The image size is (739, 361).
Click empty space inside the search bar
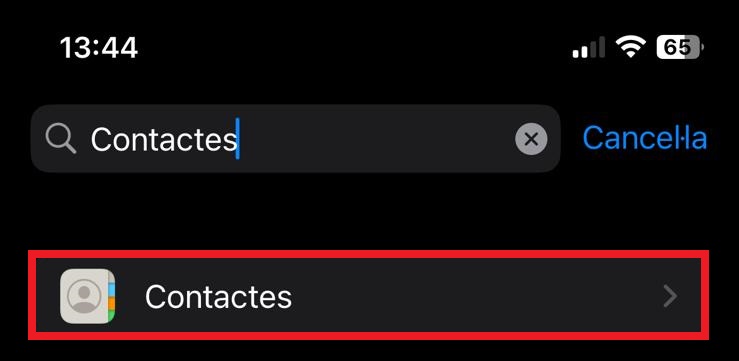pos(377,139)
